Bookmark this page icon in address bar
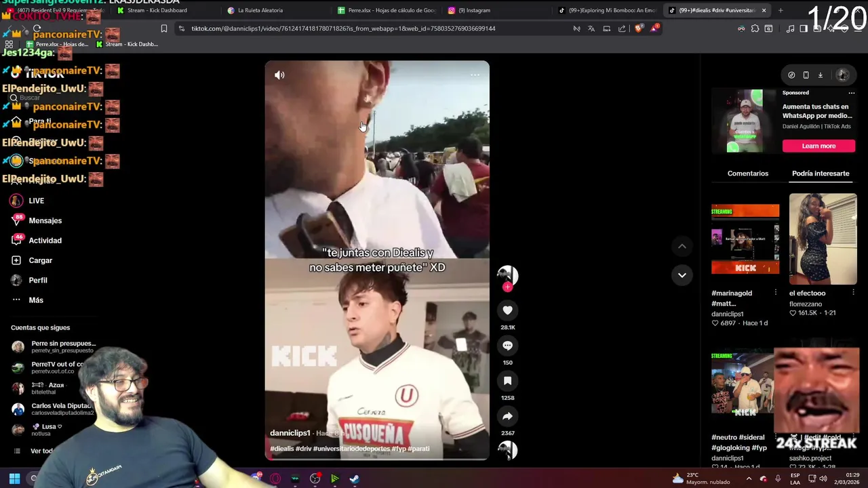868x488 pixels. tap(163, 28)
